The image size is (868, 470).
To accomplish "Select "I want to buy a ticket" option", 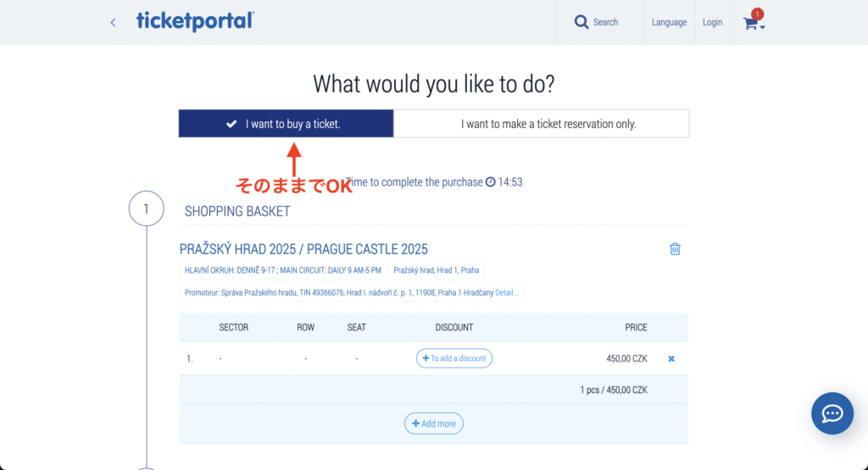I will pyautogui.click(x=286, y=124).
